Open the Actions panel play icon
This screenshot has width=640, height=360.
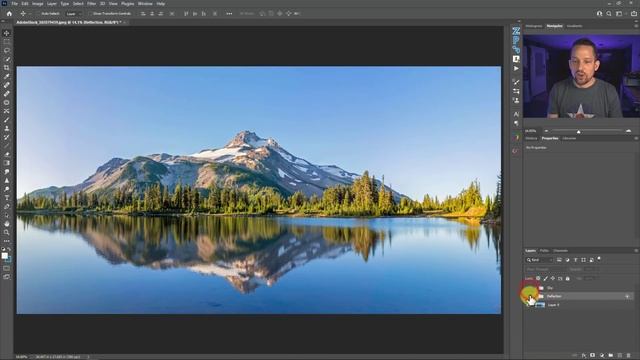click(516, 69)
